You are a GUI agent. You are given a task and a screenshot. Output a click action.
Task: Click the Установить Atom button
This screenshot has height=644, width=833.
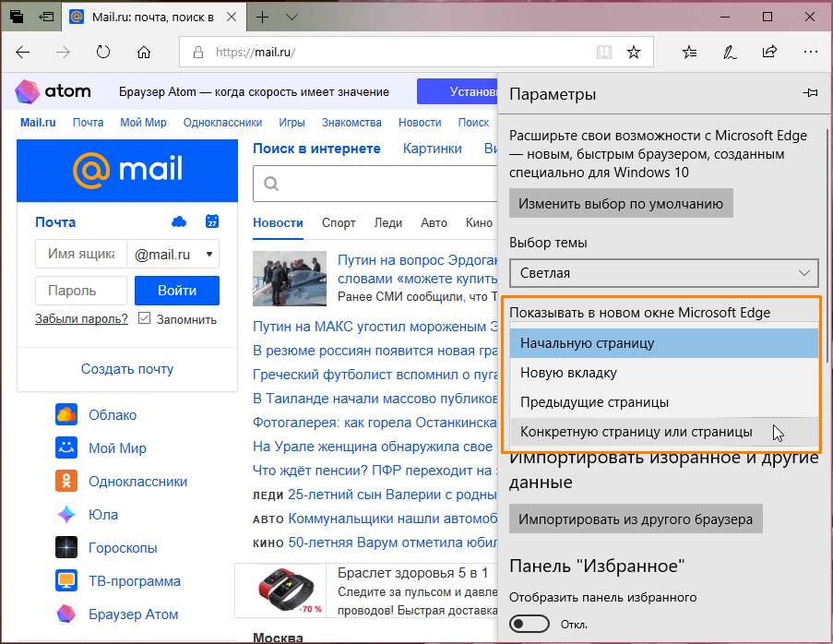tap(458, 91)
